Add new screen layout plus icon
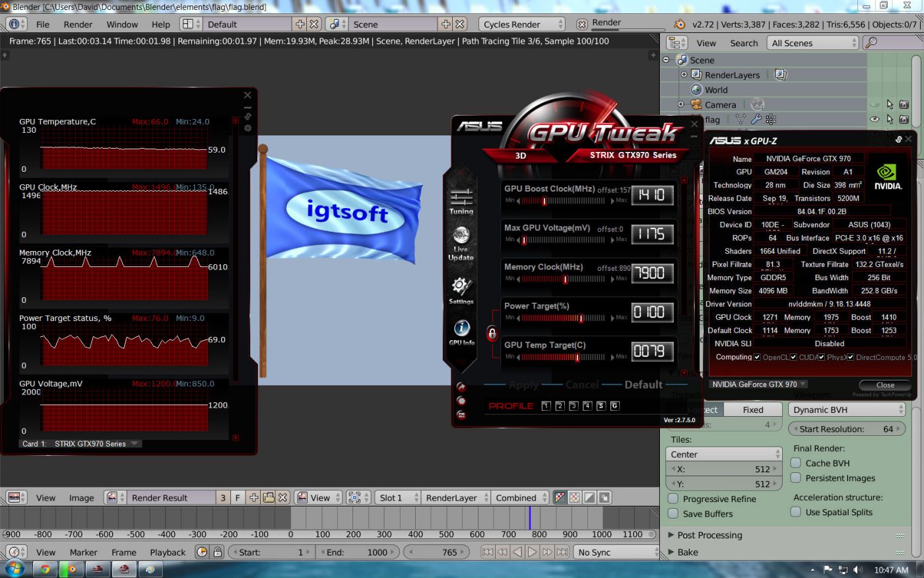The width and height of the screenshot is (924, 578). (300, 24)
